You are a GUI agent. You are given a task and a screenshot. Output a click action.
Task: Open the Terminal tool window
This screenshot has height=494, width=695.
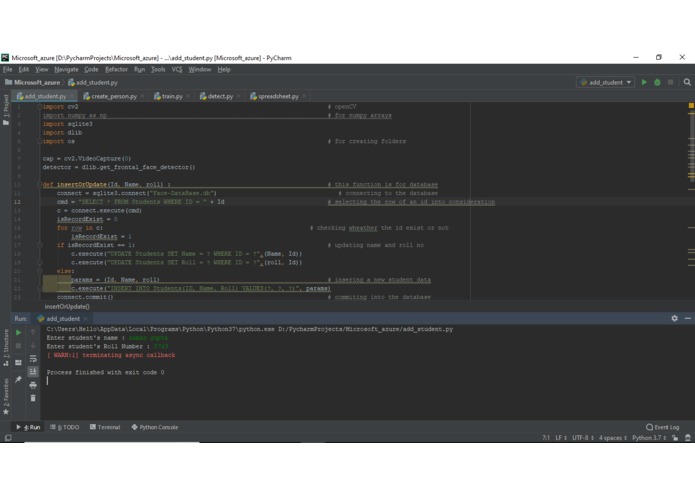coord(105,427)
